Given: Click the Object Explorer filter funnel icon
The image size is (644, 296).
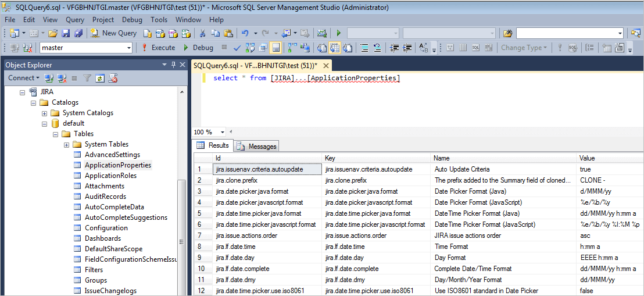Looking at the screenshot, I should coord(87,78).
